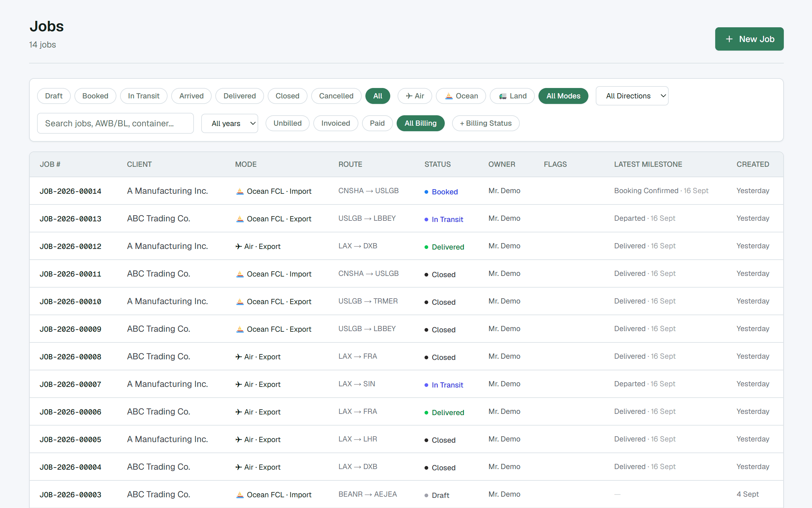
Task: Click the airplane icon in JOB-2026-00012 row
Action: click(239, 246)
